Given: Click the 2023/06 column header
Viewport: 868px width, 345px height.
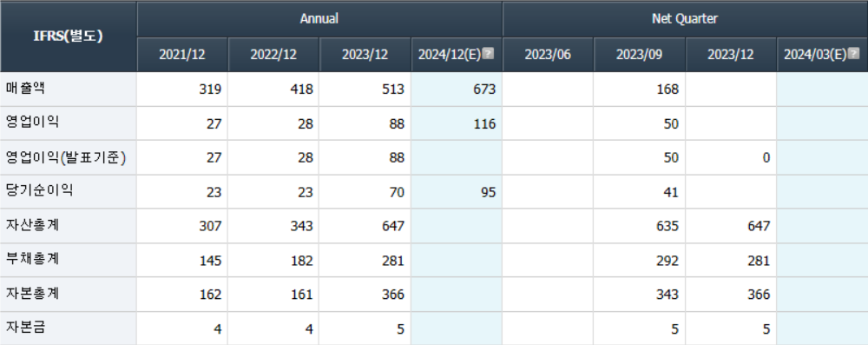Looking at the screenshot, I should click(548, 55).
